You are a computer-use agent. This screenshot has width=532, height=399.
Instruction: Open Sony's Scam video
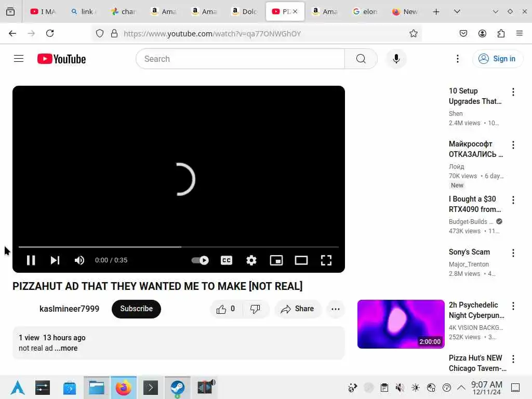click(469, 252)
